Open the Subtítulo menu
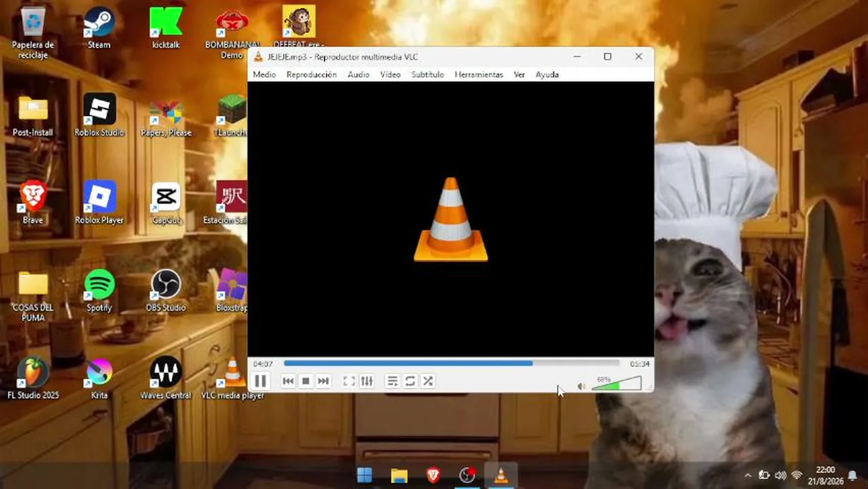 [x=427, y=75]
